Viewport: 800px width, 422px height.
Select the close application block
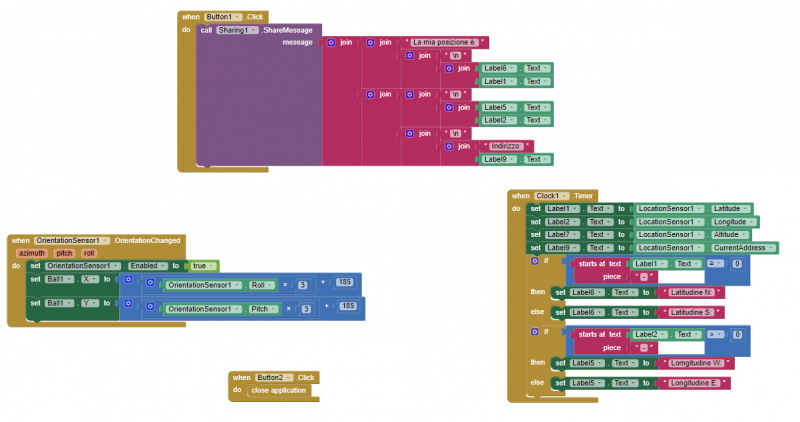click(x=279, y=390)
